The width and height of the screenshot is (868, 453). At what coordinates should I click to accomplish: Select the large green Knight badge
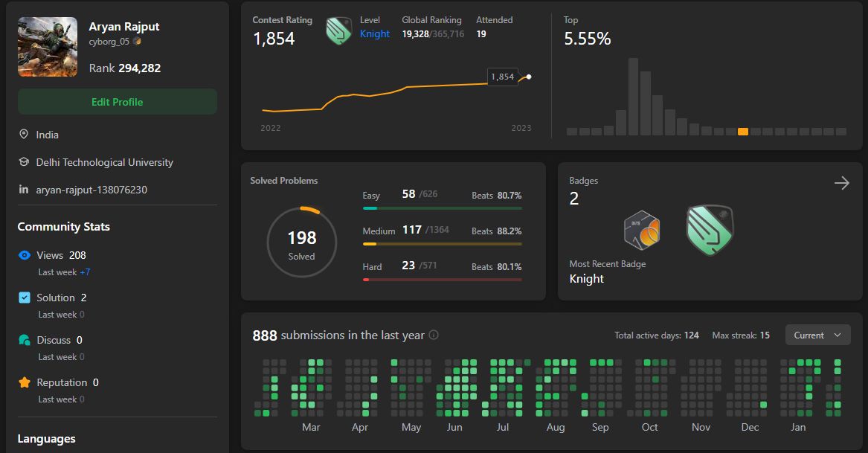click(710, 231)
